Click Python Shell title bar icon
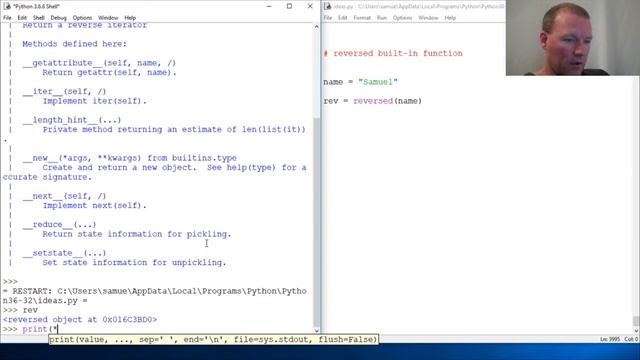Image resolution: width=640 pixels, height=360 pixels. point(7,6)
